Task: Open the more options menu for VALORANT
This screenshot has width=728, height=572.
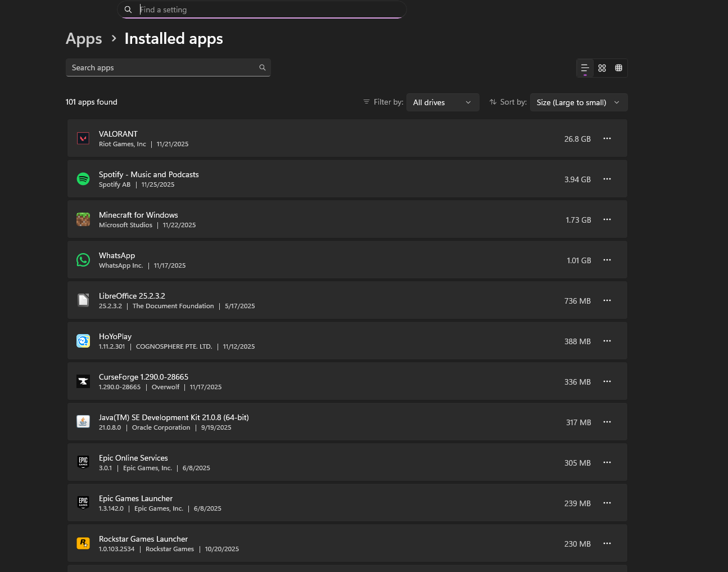Action: pos(607,138)
